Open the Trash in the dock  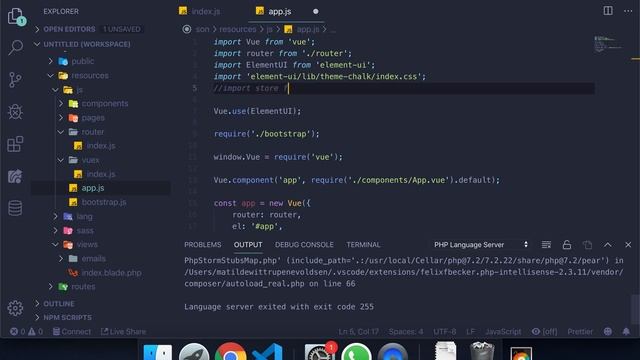click(x=482, y=352)
